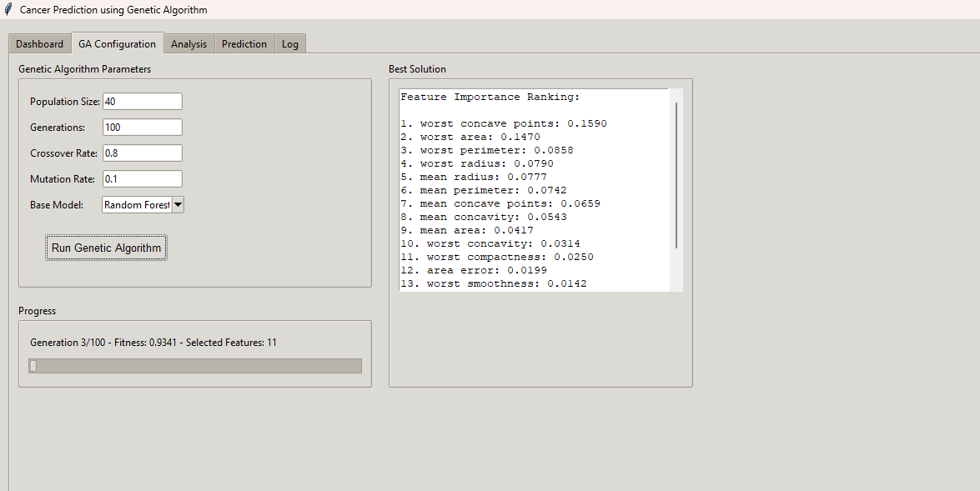Screen dimensions: 980x491
Task: Click the Population Size input field
Action: tap(142, 102)
